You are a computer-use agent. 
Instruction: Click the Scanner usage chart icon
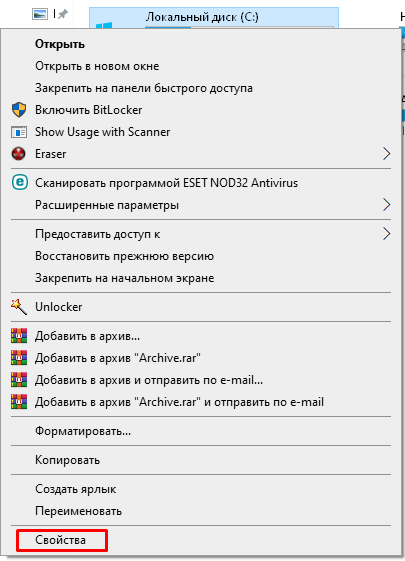(x=19, y=132)
